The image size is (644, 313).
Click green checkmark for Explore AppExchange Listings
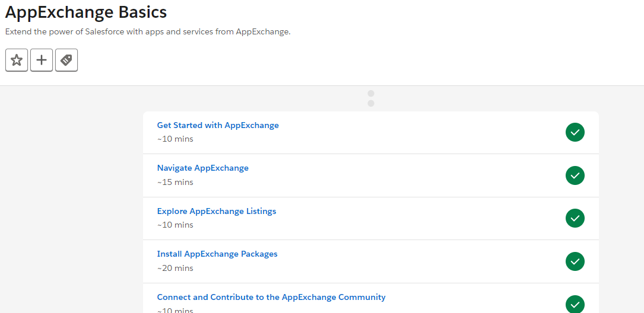(575, 218)
